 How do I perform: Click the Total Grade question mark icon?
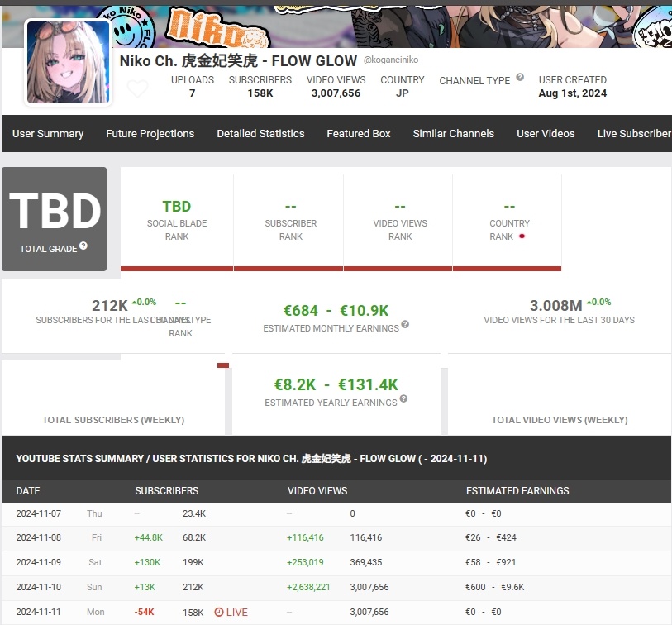(x=83, y=246)
